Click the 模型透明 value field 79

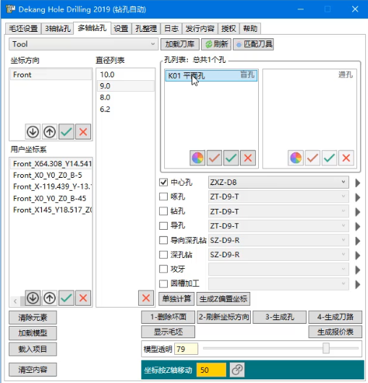tap(186, 349)
